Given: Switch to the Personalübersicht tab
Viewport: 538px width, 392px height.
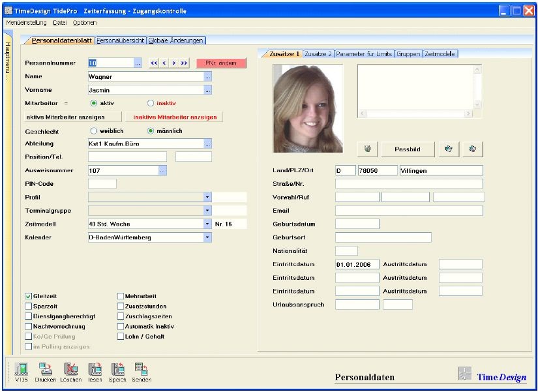Looking at the screenshot, I should click(121, 40).
